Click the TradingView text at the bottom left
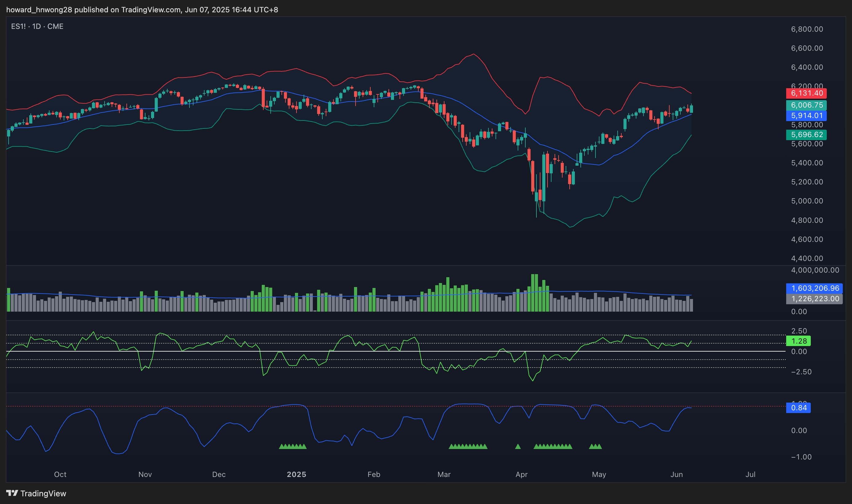This screenshot has width=852, height=504. (x=43, y=494)
